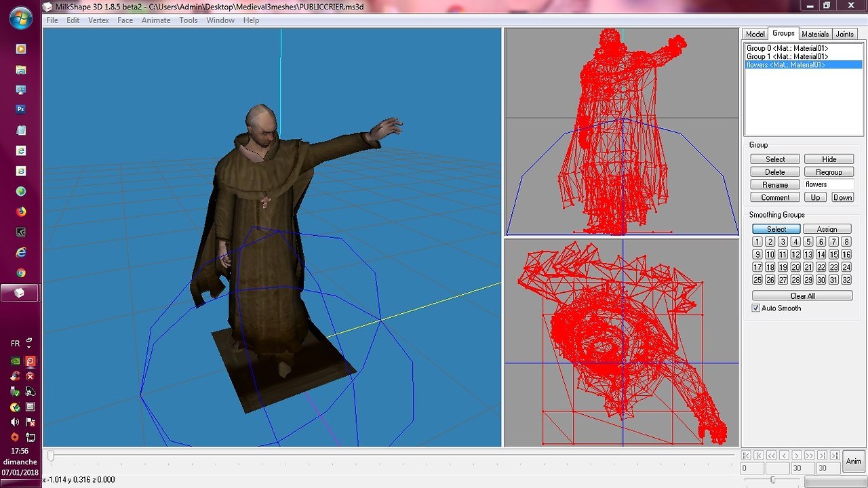Select the 'flowers' group in list
This screenshot has width=868, height=488.
pos(785,65)
